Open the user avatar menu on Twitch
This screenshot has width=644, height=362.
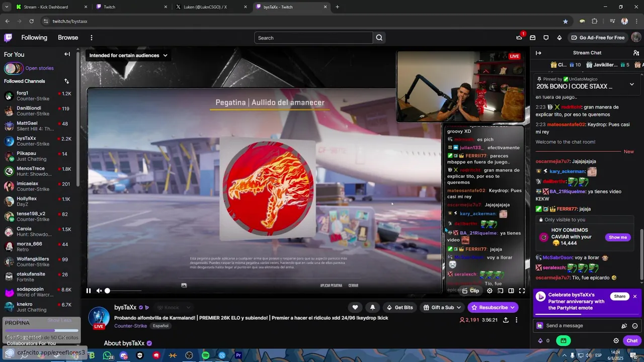[x=636, y=38]
